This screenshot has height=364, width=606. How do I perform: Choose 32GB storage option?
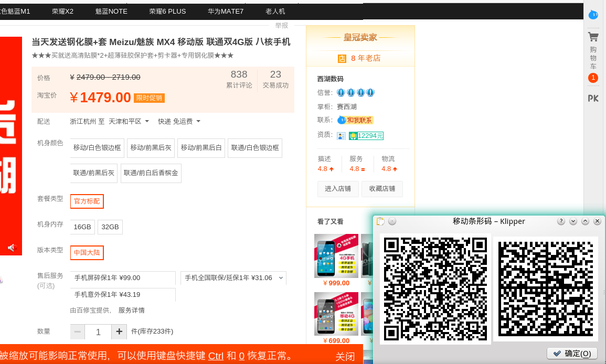[x=110, y=227]
